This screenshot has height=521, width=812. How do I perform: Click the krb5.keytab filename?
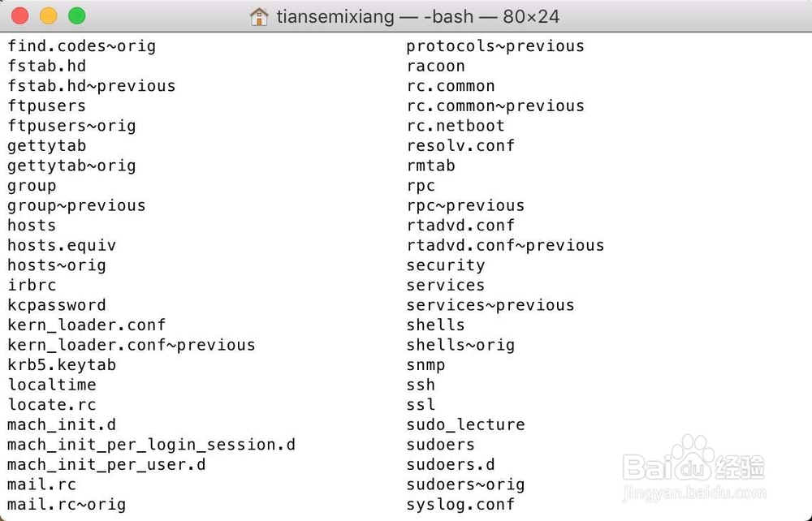[62, 365]
